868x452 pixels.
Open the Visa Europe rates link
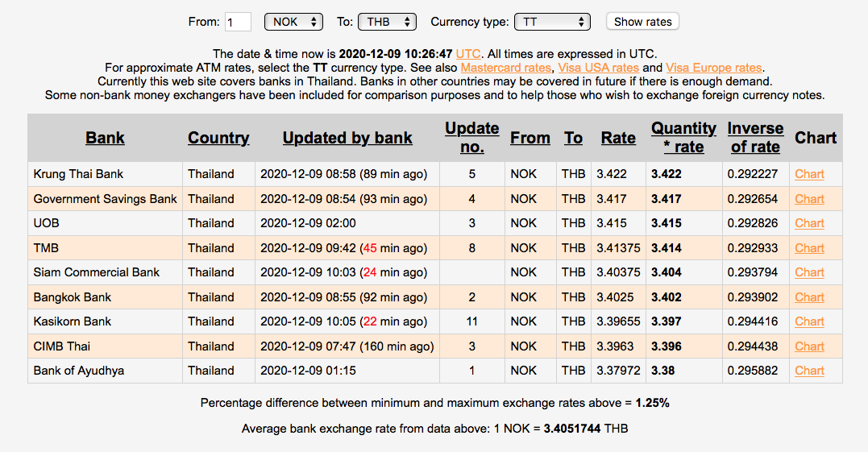(x=713, y=68)
